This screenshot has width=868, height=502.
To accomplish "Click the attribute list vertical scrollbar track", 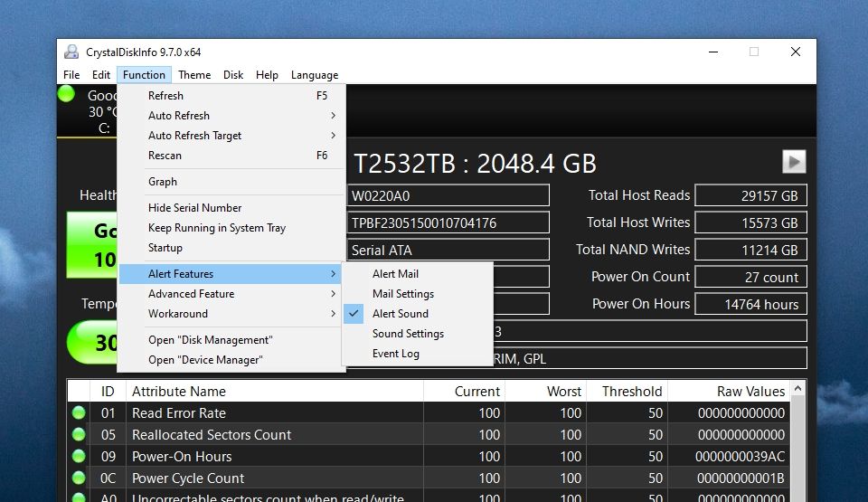I will [x=797, y=449].
